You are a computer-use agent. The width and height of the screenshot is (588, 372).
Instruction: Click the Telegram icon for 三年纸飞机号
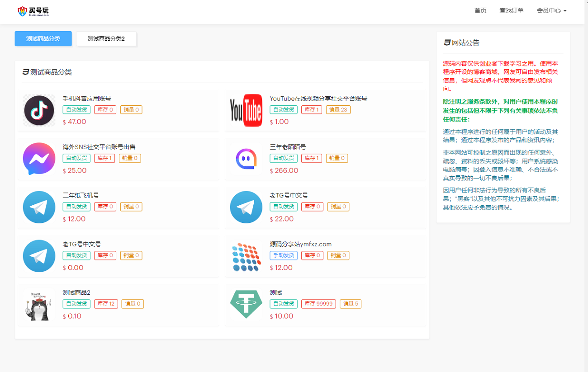(x=39, y=207)
